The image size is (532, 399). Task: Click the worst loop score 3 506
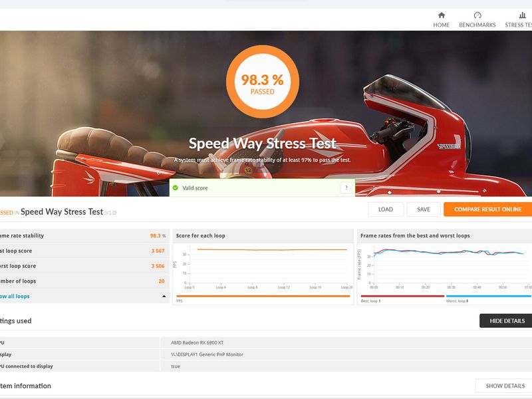pos(158,266)
